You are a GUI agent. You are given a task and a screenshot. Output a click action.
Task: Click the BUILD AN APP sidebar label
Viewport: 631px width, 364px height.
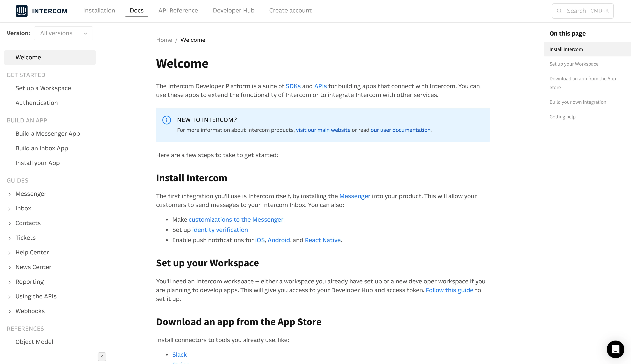pyautogui.click(x=27, y=120)
